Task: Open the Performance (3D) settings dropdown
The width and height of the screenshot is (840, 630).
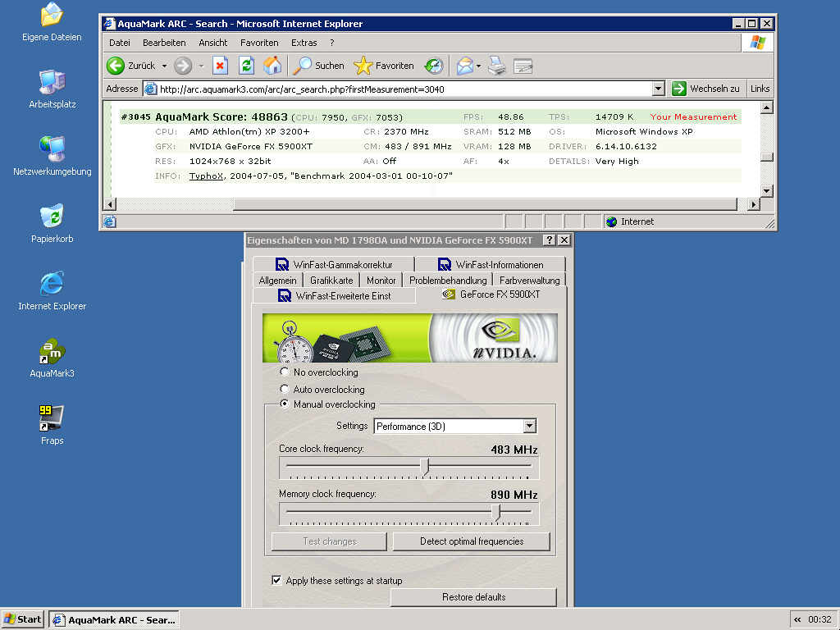Action: pos(529,426)
